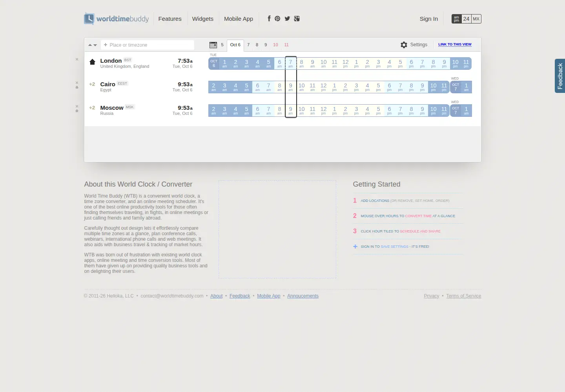The height and width of the screenshot is (392, 565).
Task: Click the Moscow city name
Action: pyautogui.click(x=112, y=108)
